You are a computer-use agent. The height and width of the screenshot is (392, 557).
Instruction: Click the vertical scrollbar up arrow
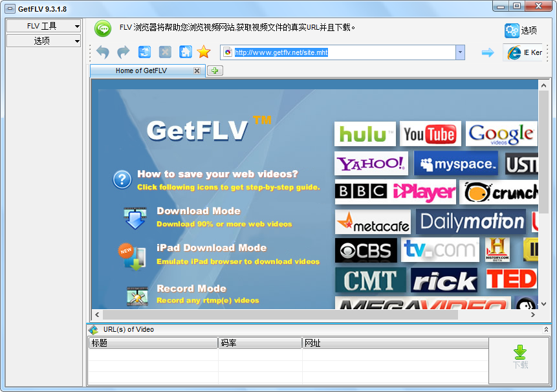click(x=543, y=85)
